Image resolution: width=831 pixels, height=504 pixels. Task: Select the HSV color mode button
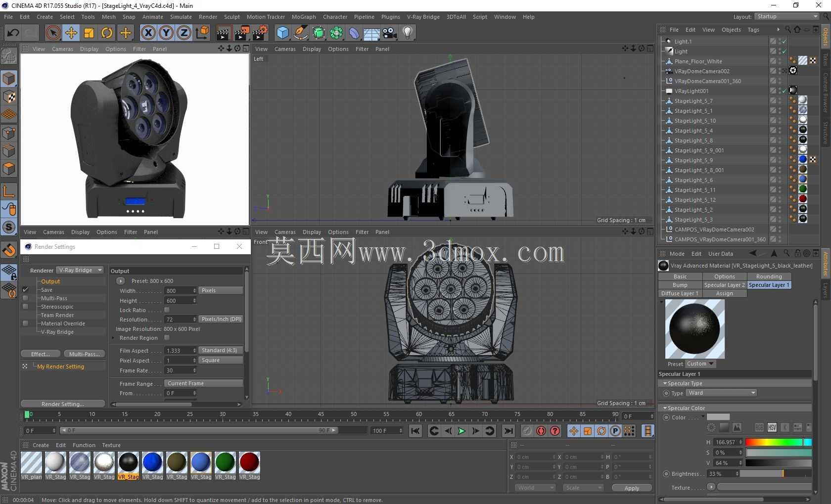[772, 427]
